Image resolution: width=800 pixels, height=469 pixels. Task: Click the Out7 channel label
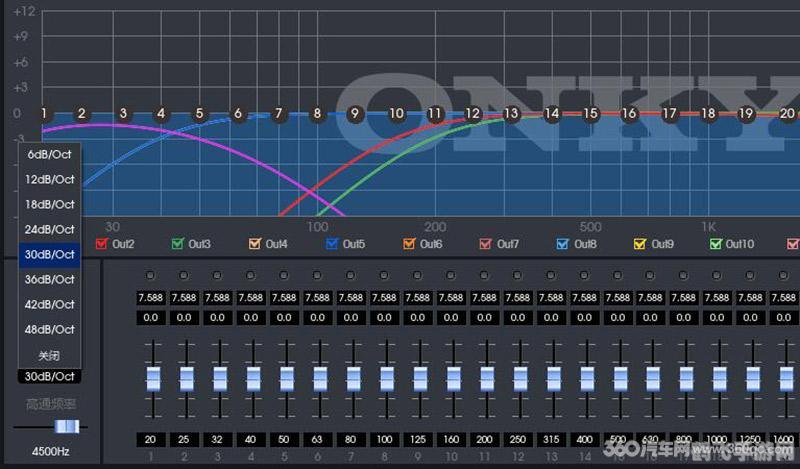[x=507, y=244]
